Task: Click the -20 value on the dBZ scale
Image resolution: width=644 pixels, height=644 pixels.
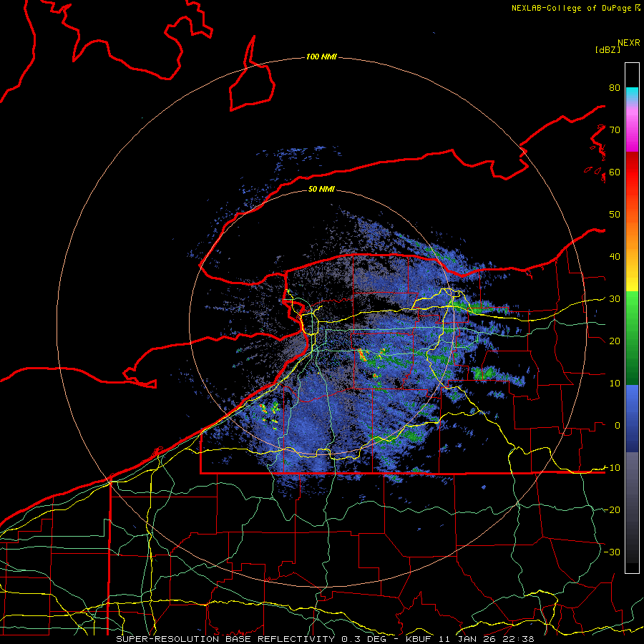Action: [x=612, y=510]
